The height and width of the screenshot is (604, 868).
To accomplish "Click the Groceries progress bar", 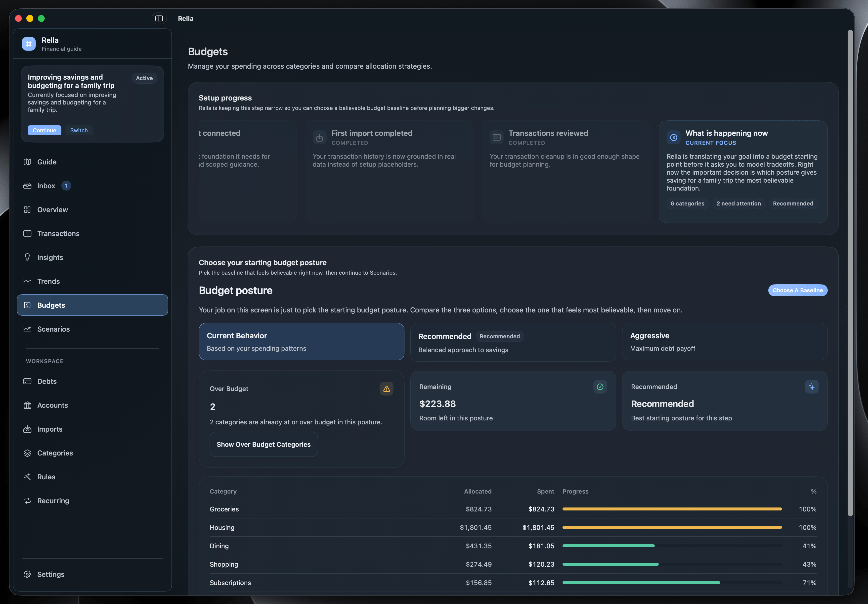I will pyautogui.click(x=672, y=509).
